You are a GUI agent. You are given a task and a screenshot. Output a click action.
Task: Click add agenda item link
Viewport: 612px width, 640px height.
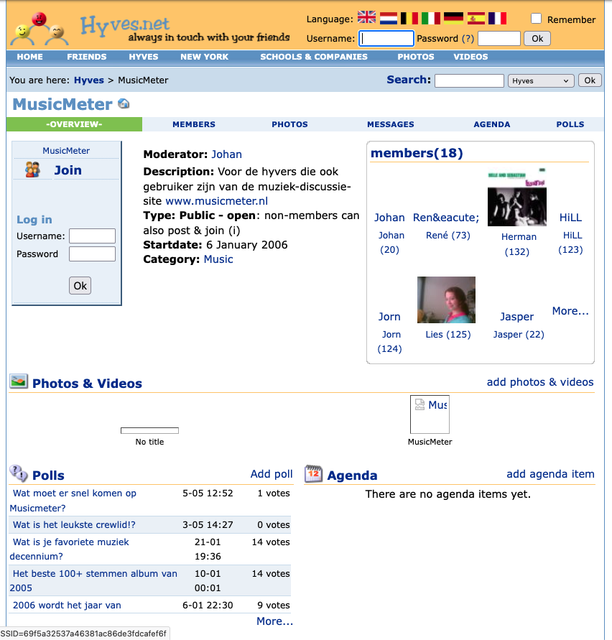tap(550, 474)
